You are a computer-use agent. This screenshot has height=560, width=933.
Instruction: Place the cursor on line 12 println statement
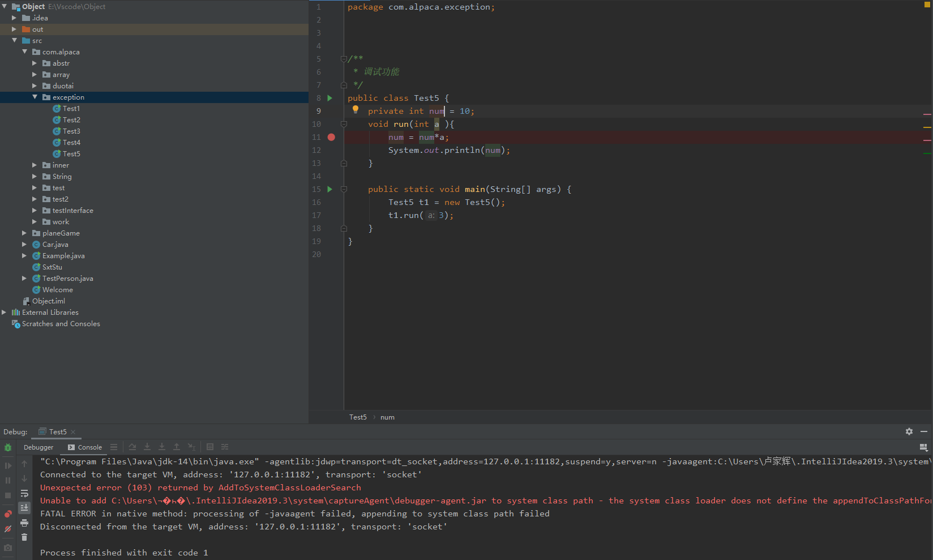(449, 150)
